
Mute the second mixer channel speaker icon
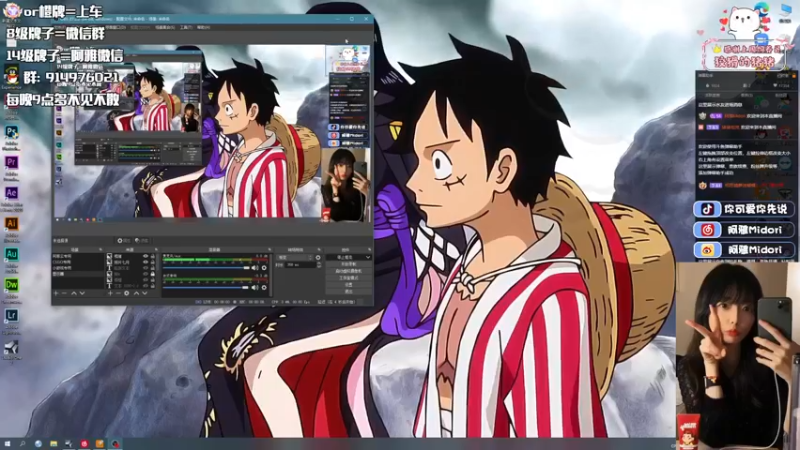[x=255, y=288]
